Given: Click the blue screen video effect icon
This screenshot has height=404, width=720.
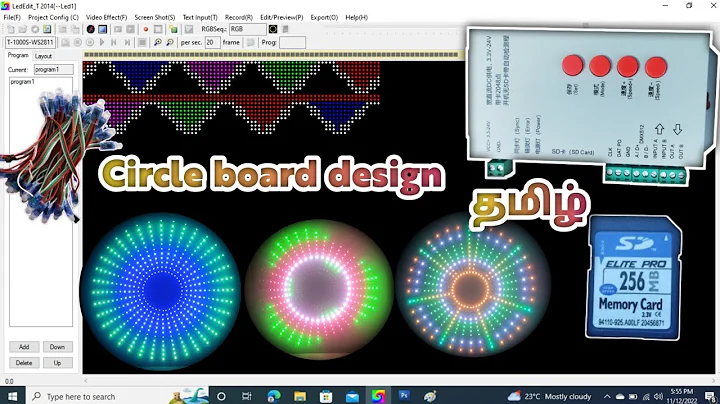Looking at the screenshot, I should [102, 29].
